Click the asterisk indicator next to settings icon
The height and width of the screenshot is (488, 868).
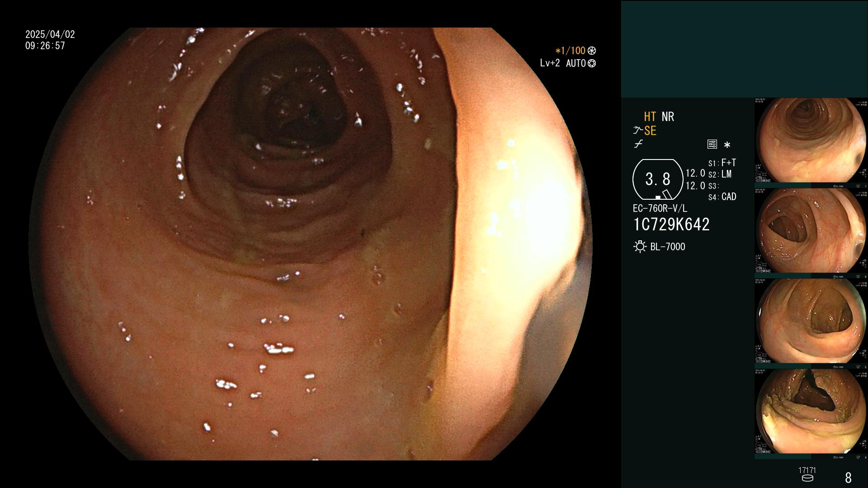pos(727,145)
